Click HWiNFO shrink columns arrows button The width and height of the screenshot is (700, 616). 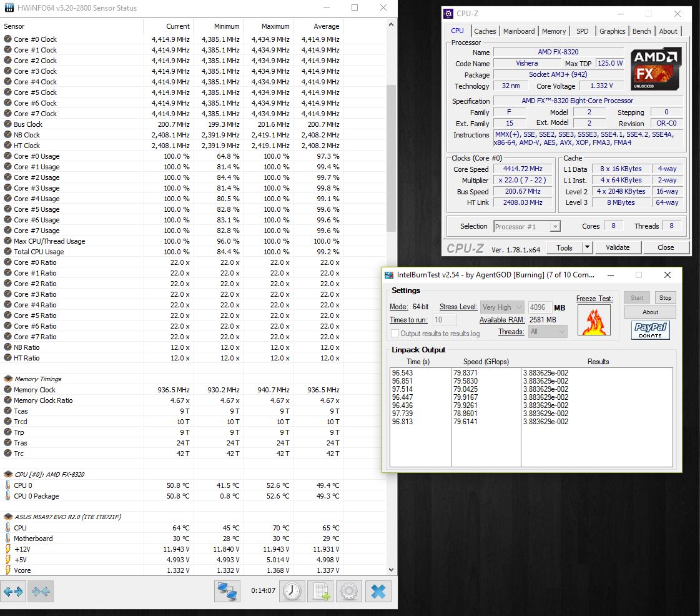click(x=41, y=592)
